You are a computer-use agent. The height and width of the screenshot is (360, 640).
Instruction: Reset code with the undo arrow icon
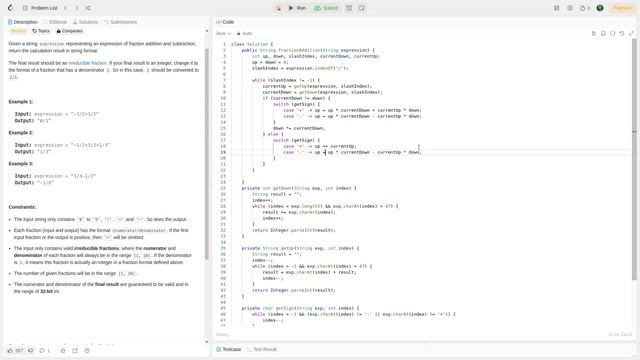[x=622, y=33]
